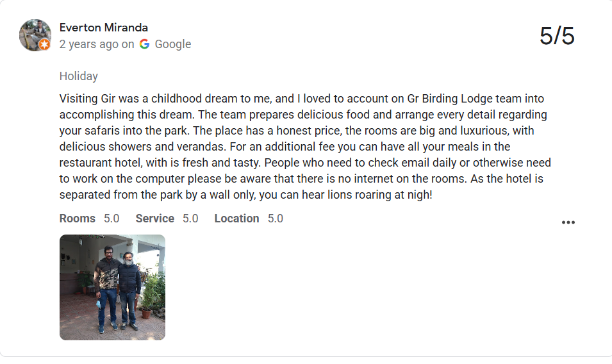Open the three-dot more options menu
Image resolution: width=612 pixels, height=364 pixels.
[x=568, y=222]
